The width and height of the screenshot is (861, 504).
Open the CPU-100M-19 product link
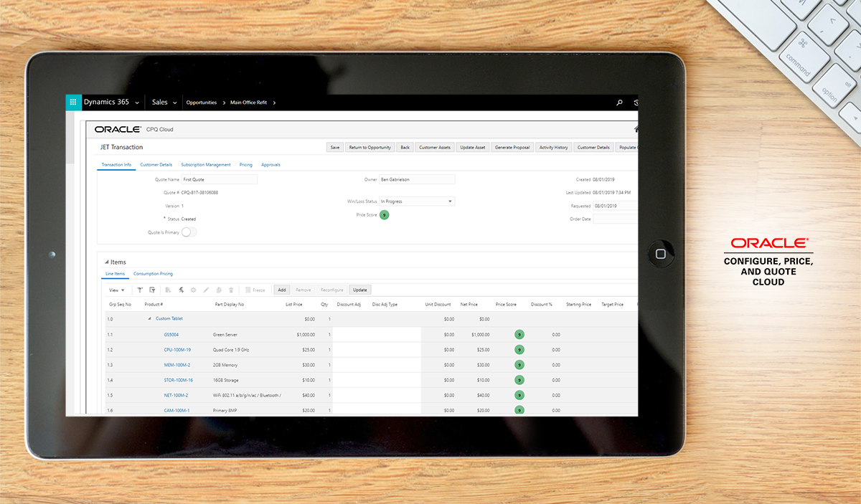(x=177, y=350)
